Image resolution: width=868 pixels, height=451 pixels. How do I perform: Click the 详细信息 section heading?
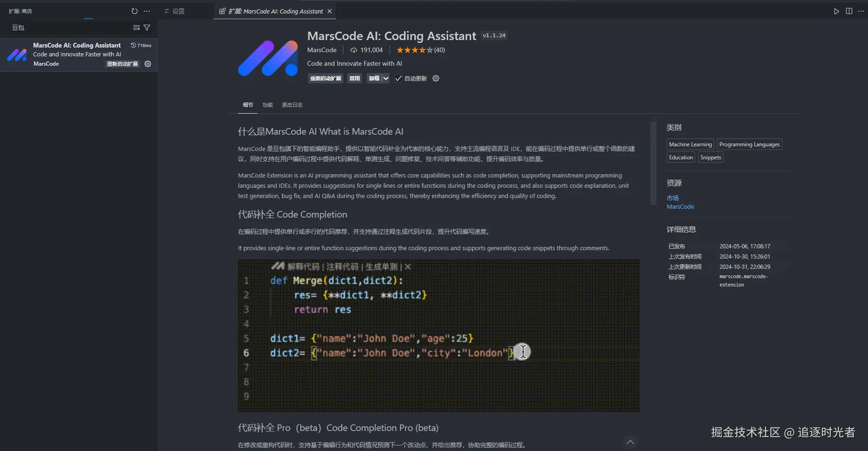tap(681, 229)
